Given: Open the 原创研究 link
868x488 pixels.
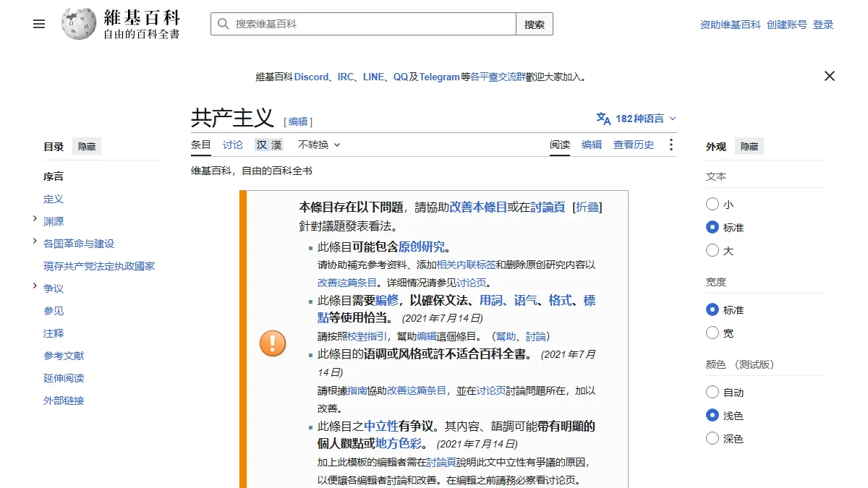Looking at the screenshot, I should (422, 247).
